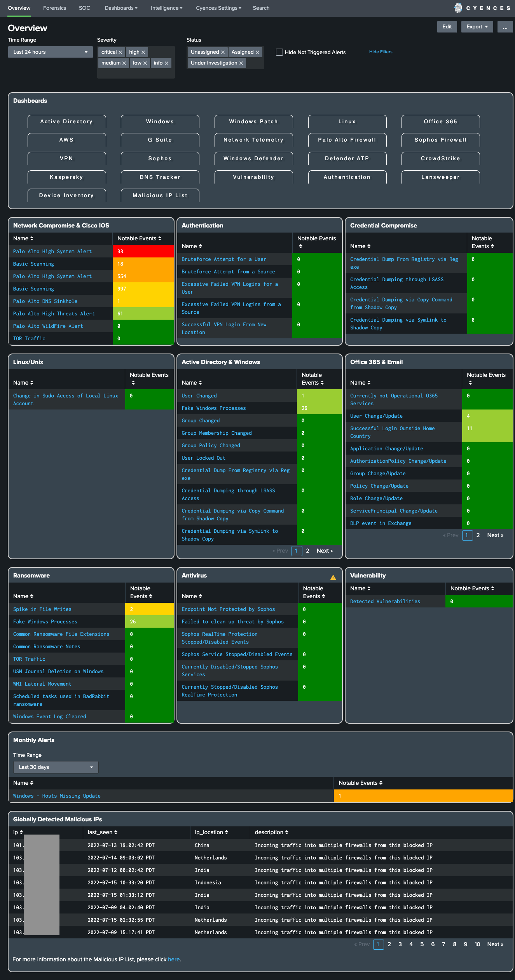Click Notable Events sort icon in Ransomware panel
The image size is (515, 980).
point(151,596)
